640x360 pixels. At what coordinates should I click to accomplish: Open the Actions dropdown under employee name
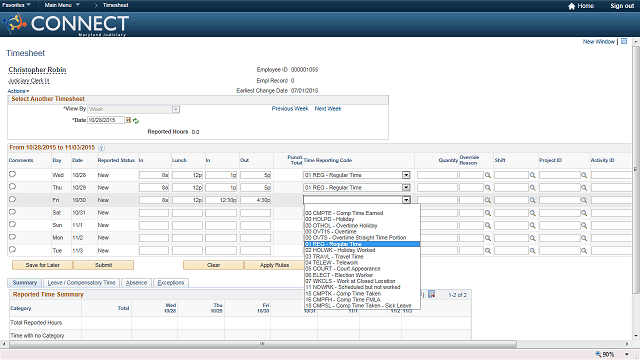point(18,91)
